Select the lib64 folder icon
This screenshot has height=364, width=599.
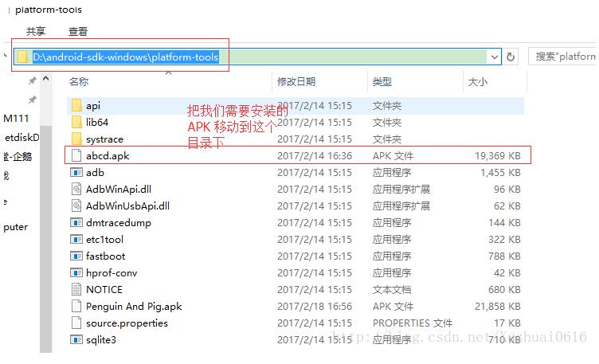coord(76,122)
